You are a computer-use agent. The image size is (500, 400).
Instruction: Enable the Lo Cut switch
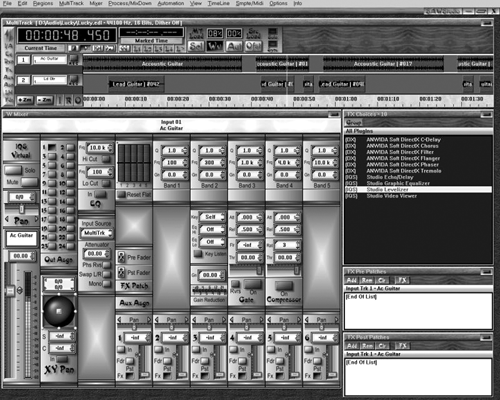[x=106, y=183]
